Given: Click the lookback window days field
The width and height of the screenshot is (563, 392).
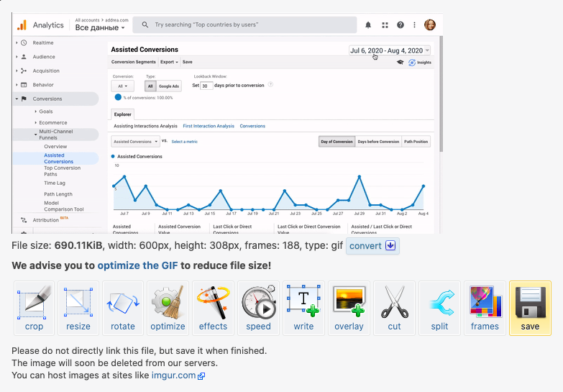Looking at the screenshot, I should point(206,86).
